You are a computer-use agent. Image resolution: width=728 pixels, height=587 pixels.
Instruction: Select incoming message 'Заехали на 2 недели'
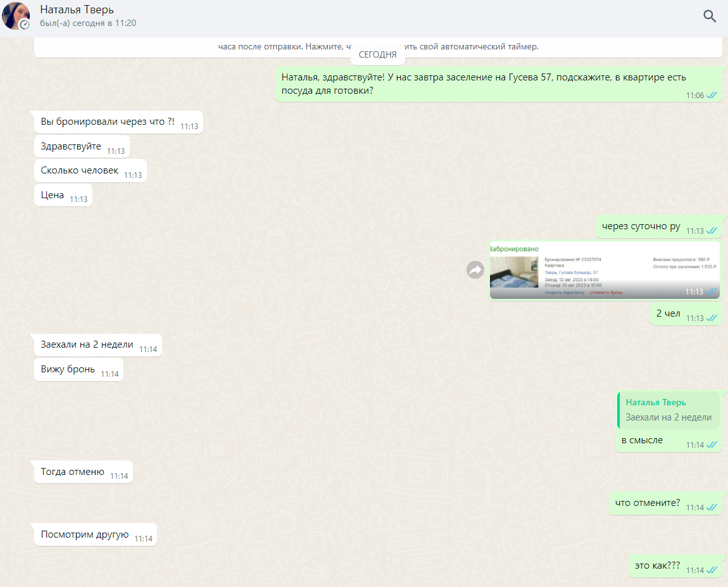point(98,345)
